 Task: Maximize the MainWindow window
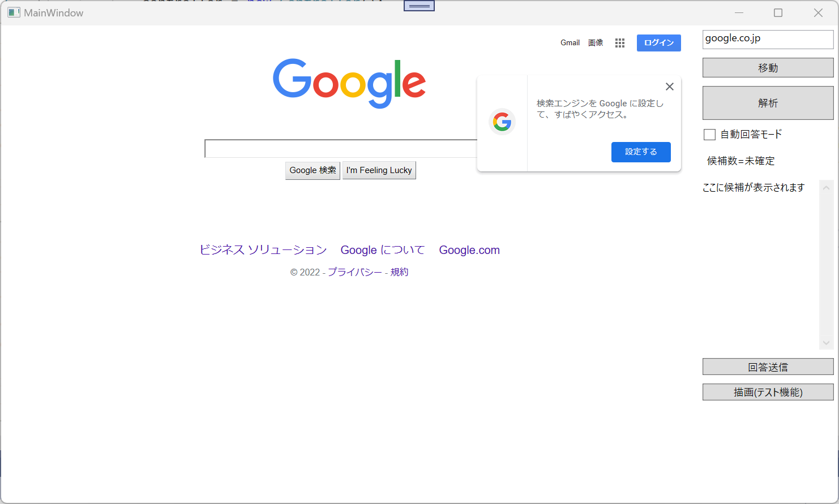(778, 13)
